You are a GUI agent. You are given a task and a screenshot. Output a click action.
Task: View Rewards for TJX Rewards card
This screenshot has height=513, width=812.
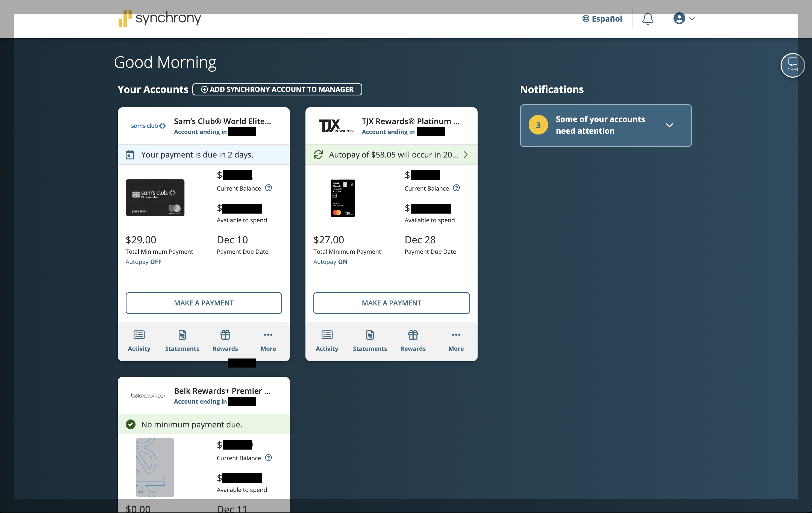click(413, 341)
